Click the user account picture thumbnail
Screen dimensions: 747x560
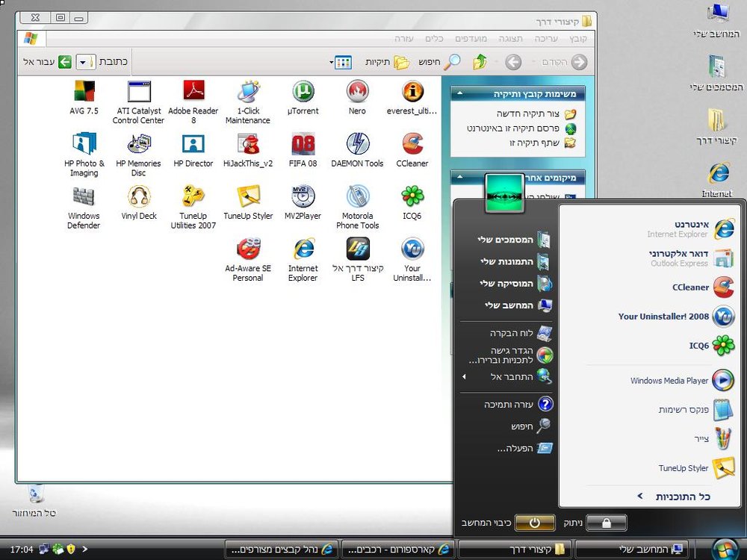coord(504,193)
